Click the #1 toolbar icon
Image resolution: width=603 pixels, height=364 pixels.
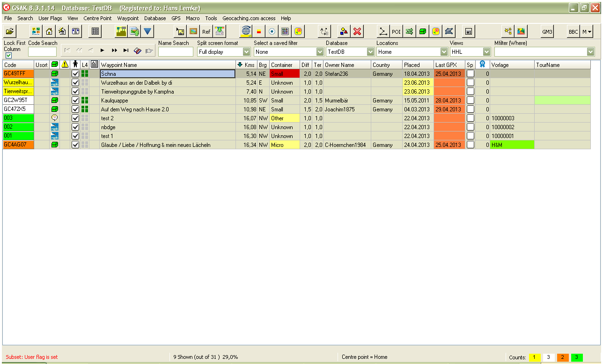pyautogui.click(x=469, y=31)
